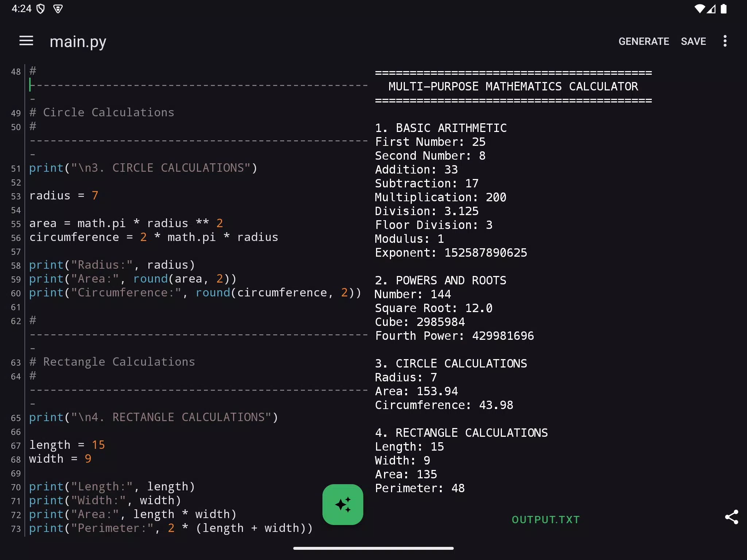Tap the shield icon in status bar
Image resolution: width=747 pixels, height=560 pixels.
(41, 9)
